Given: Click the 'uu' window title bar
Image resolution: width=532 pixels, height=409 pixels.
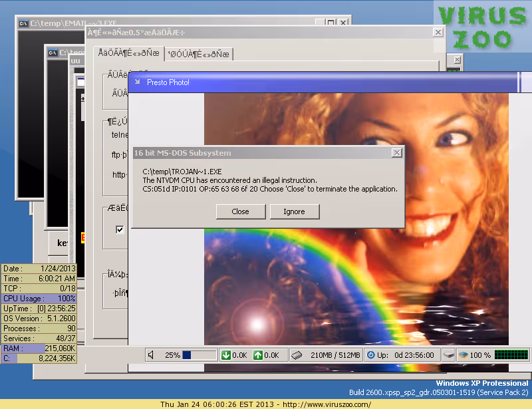Looking at the screenshot, I should click(x=76, y=61).
